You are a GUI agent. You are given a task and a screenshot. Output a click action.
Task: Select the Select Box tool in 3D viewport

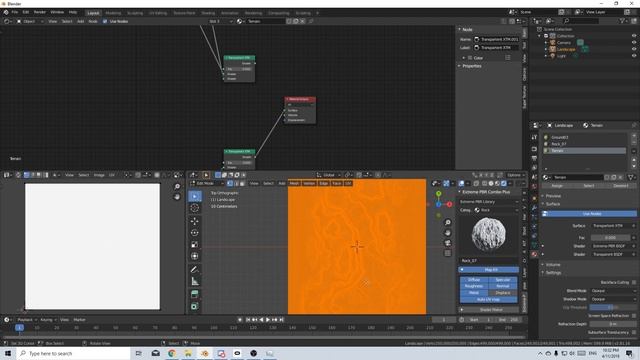[195, 196]
